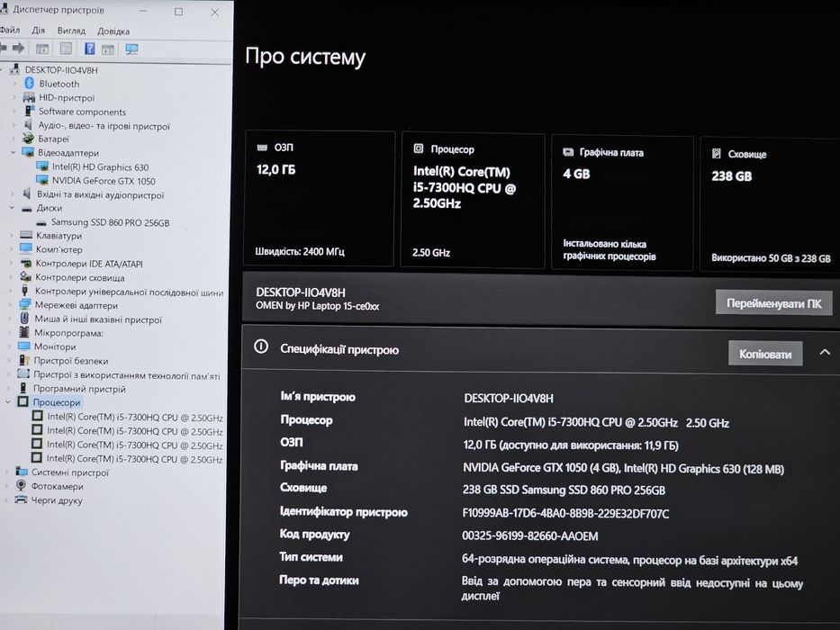Maximize the Диспетчер пристроїв window
840x630 pixels.
tap(178, 11)
